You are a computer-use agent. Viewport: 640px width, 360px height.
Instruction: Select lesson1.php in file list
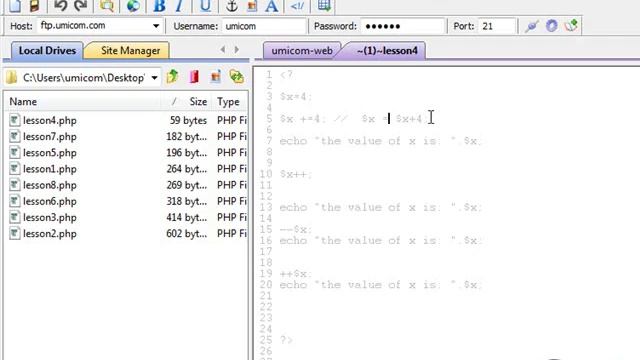coord(49,169)
